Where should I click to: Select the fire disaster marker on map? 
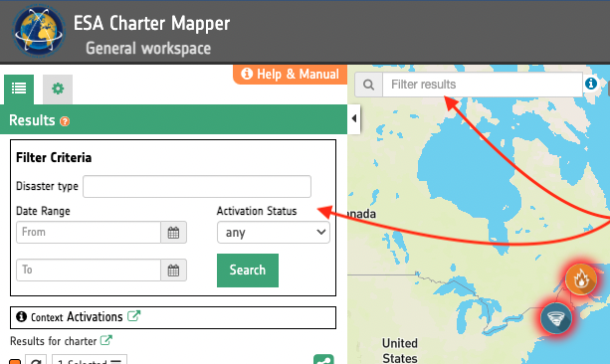click(x=581, y=279)
